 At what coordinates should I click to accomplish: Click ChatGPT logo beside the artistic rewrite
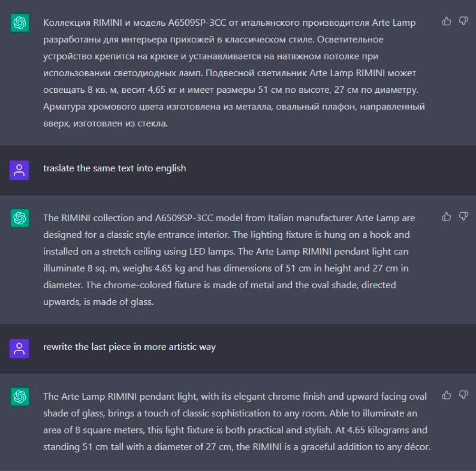20,396
